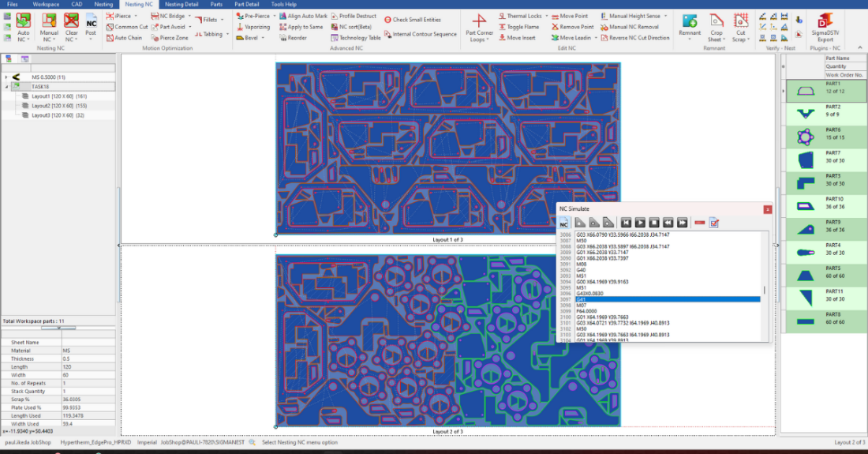Select Layout3 in the task tree
Viewport: 868px width, 454px height.
(52, 115)
